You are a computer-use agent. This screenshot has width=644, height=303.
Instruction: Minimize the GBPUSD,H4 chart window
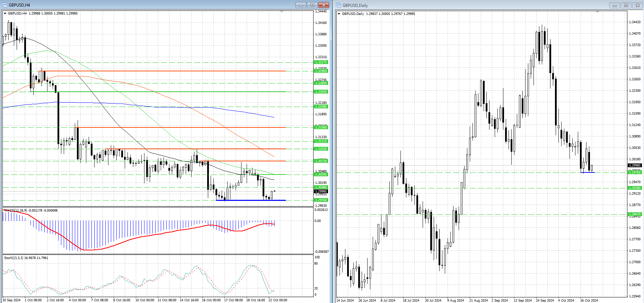click(301, 5)
